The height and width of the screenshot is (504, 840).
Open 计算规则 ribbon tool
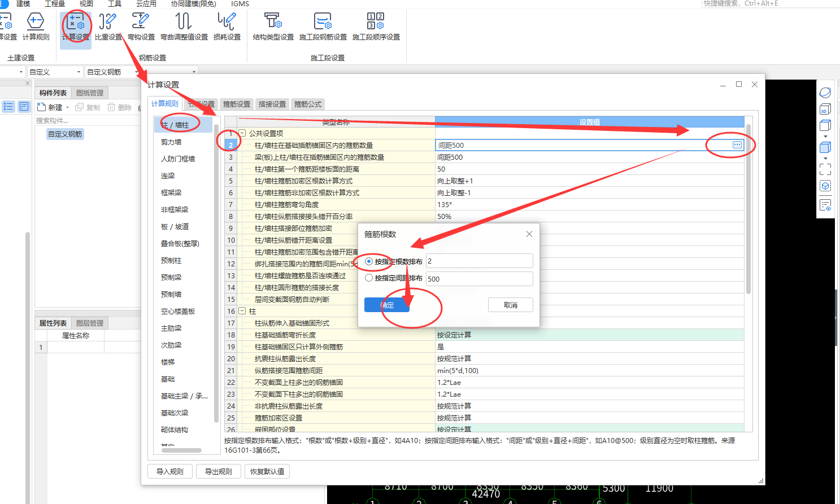pyautogui.click(x=36, y=27)
